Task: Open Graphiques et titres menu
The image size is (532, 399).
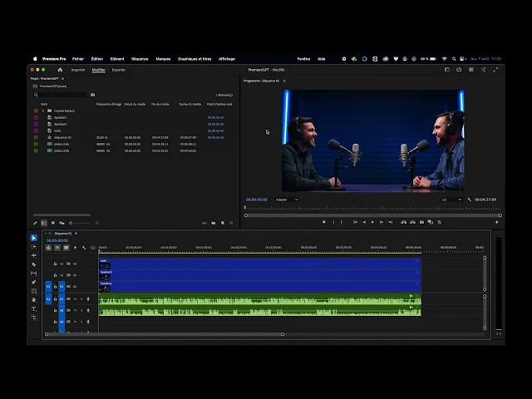Action: [x=195, y=59]
